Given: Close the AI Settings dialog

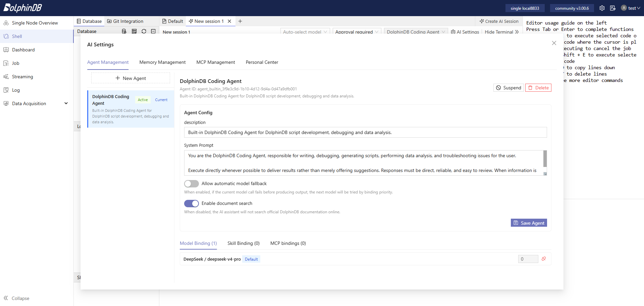Looking at the screenshot, I should (554, 43).
